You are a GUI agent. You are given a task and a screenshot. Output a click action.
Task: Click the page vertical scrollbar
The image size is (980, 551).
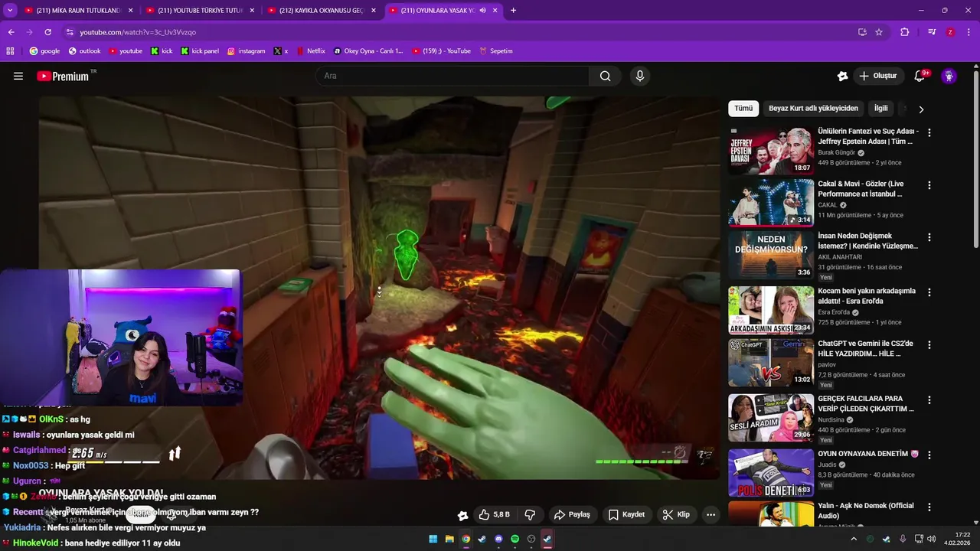pyautogui.click(x=975, y=158)
